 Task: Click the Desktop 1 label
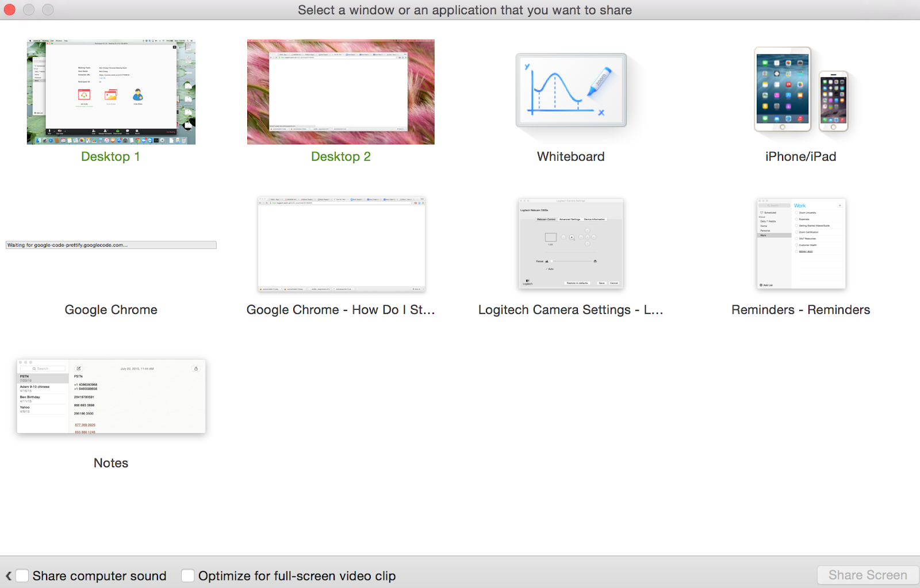point(110,156)
